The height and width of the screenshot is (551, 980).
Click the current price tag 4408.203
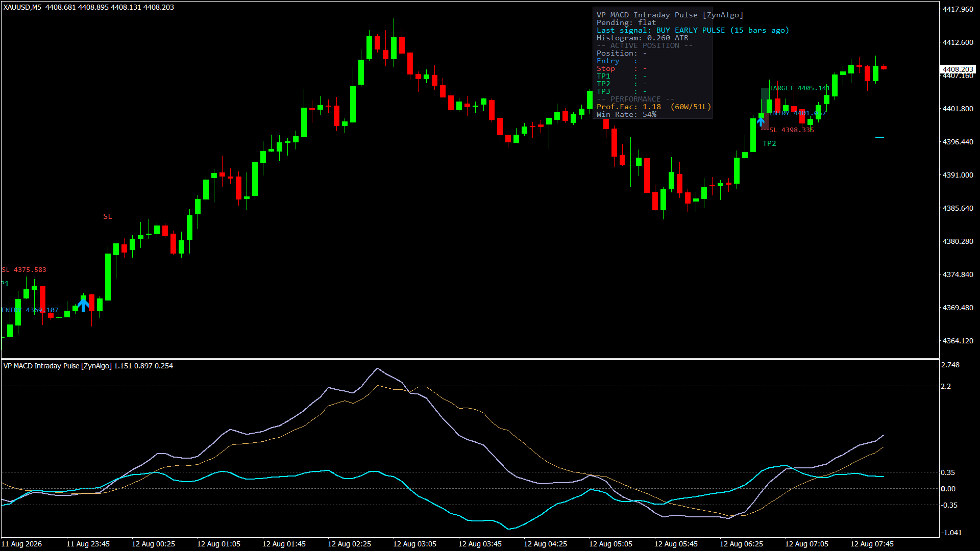coord(958,69)
